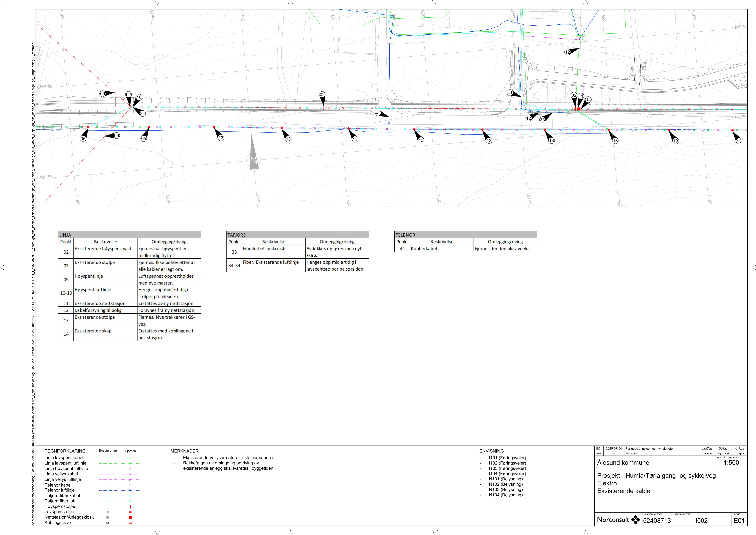Click the '10-10' punkt cell in LINJA table
756x535 pixels.
(x=66, y=293)
